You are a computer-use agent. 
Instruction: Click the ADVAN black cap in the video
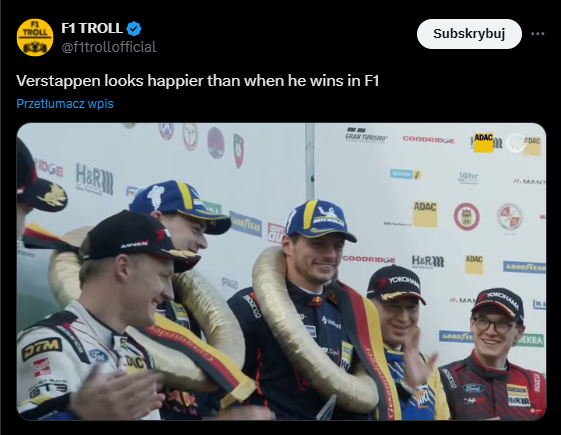[x=140, y=239]
